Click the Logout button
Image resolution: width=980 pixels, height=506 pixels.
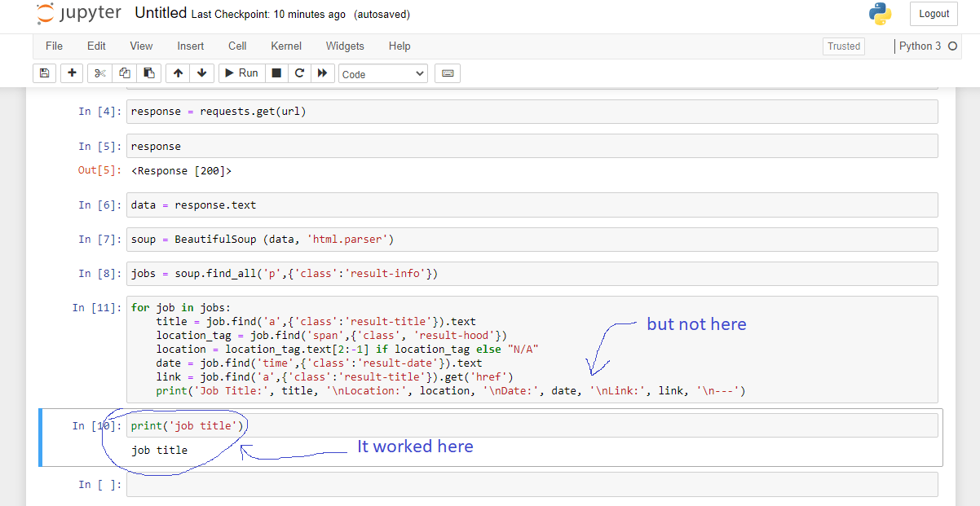(933, 14)
